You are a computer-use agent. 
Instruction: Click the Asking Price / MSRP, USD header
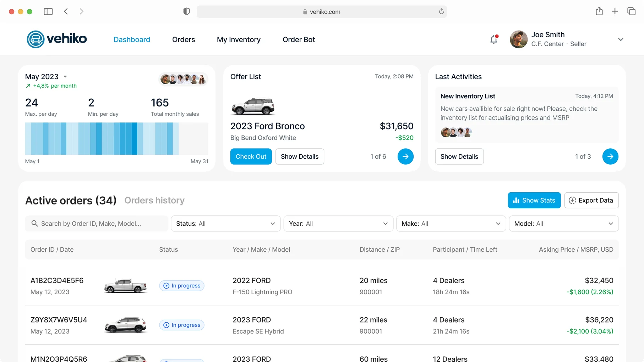point(576,249)
